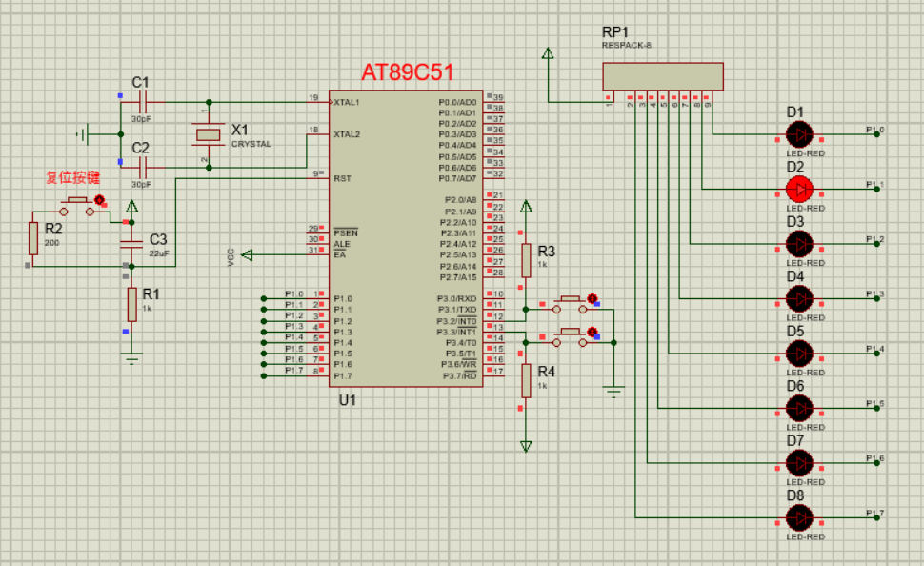Click the P3.0/RXD pin label
This screenshot has width=924, height=566.
tap(456, 298)
